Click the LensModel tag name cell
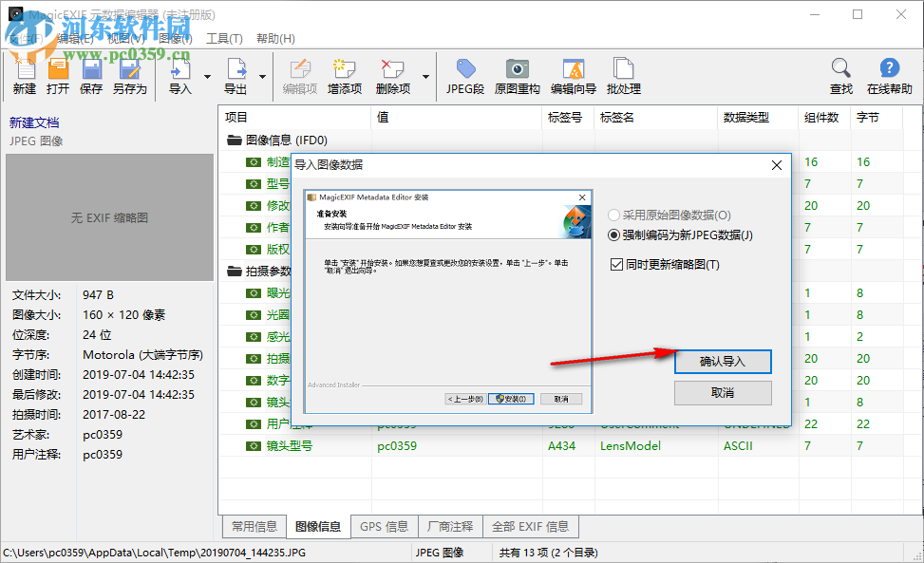 pyautogui.click(x=631, y=446)
